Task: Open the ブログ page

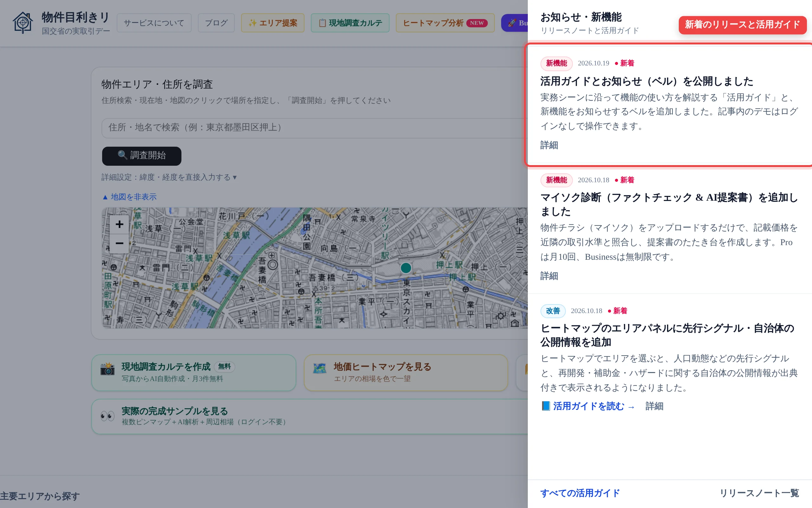Action: pos(216,23)
